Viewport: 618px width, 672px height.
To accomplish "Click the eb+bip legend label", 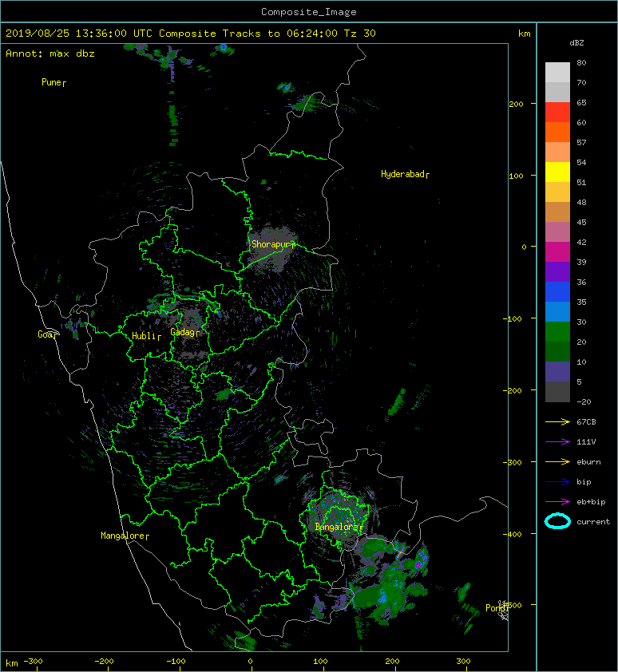I will 591,502.
